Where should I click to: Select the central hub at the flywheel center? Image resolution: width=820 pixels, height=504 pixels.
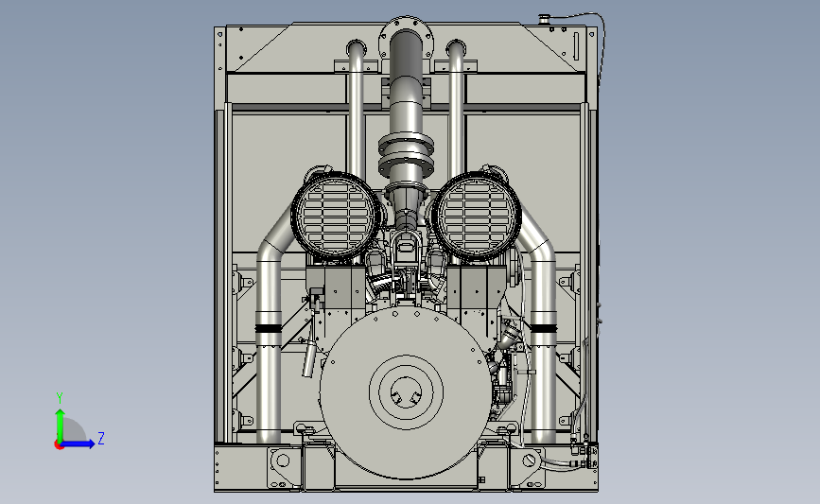(x=406, y=391)
